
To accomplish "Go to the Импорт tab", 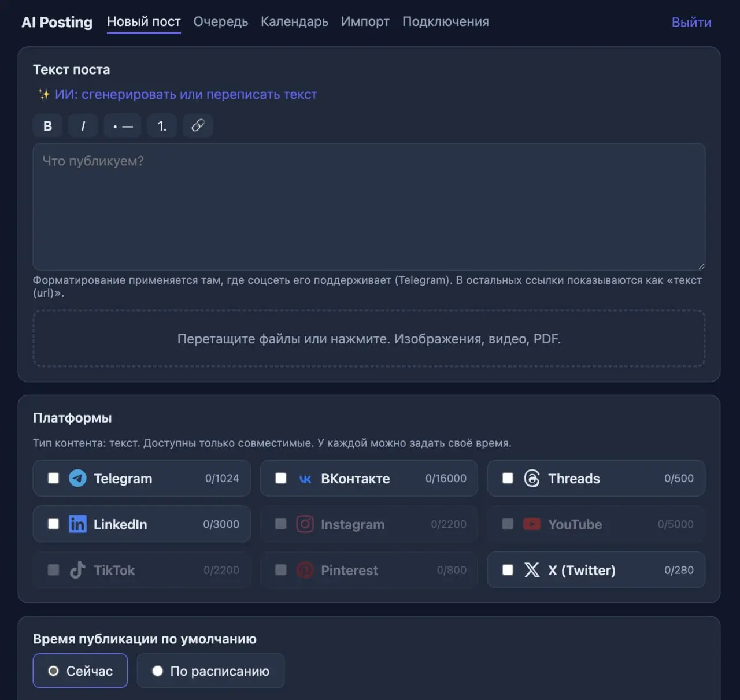I will tap(365, 22).
